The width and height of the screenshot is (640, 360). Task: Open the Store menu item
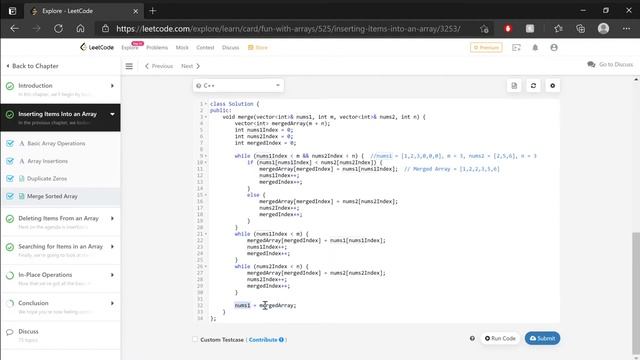[258, 47]
